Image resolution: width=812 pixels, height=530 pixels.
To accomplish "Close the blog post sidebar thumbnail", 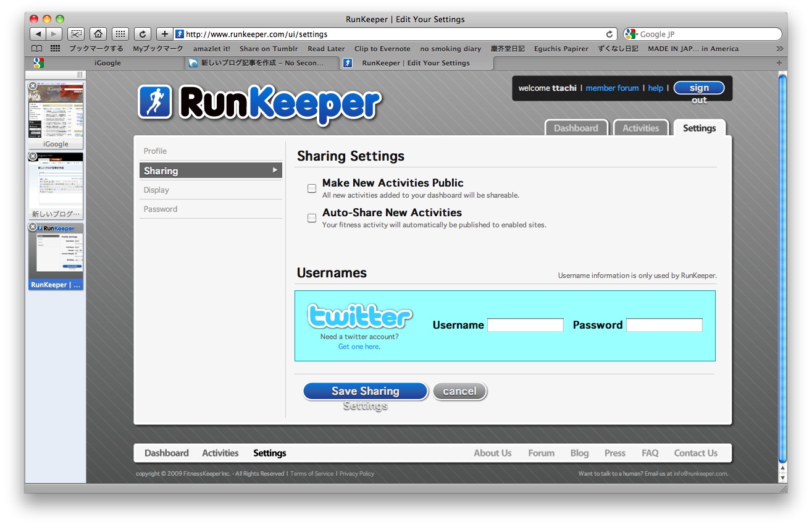I will [x=33, y=156].
